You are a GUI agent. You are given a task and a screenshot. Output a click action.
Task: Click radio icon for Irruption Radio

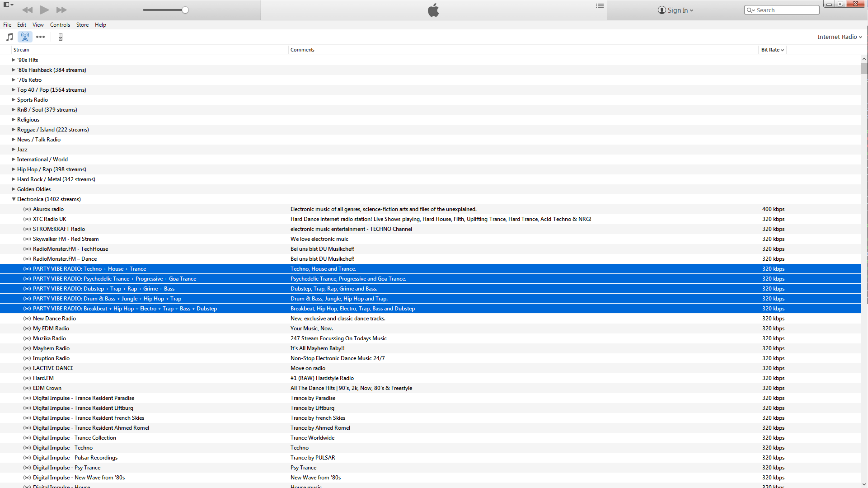[x=27, y=358]
